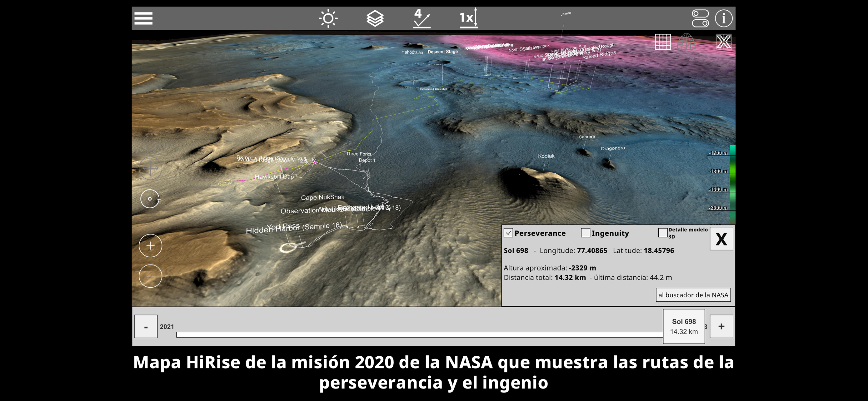
Task: Close the overlay with the X icon
Action: 723,42
